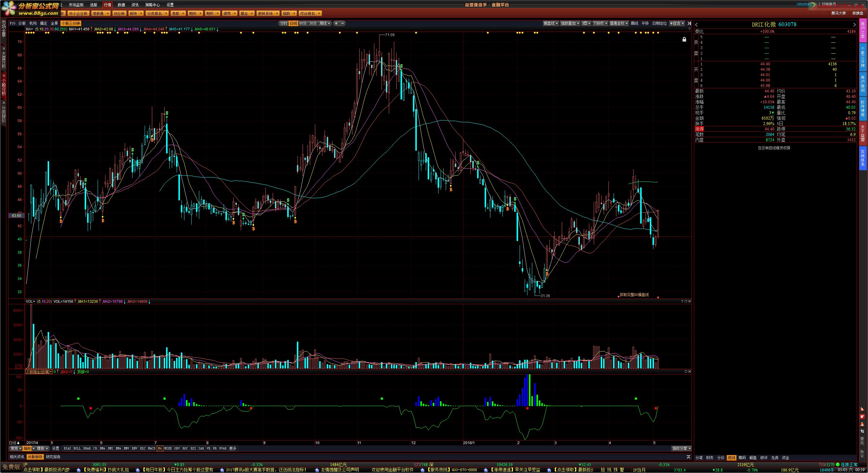Screen dimensions: 868x473
Task: Close the 个股分析 side tab
Action: point(4,75)
